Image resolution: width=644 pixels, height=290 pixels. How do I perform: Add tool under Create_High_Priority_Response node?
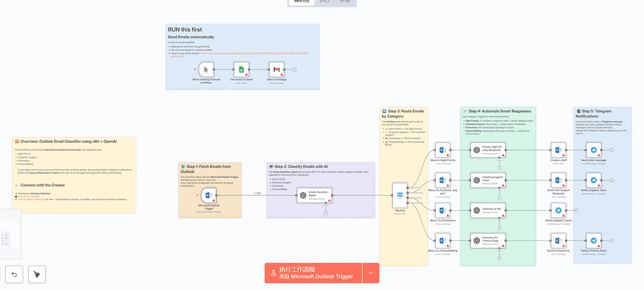tap(499, 168)
